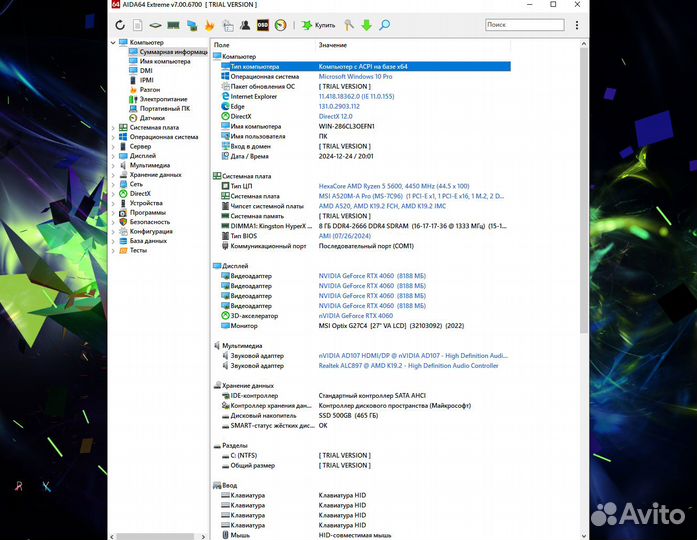Select the Дата / Время row
The height and width of the screenshot is (540, 697).
coord(365,156)
